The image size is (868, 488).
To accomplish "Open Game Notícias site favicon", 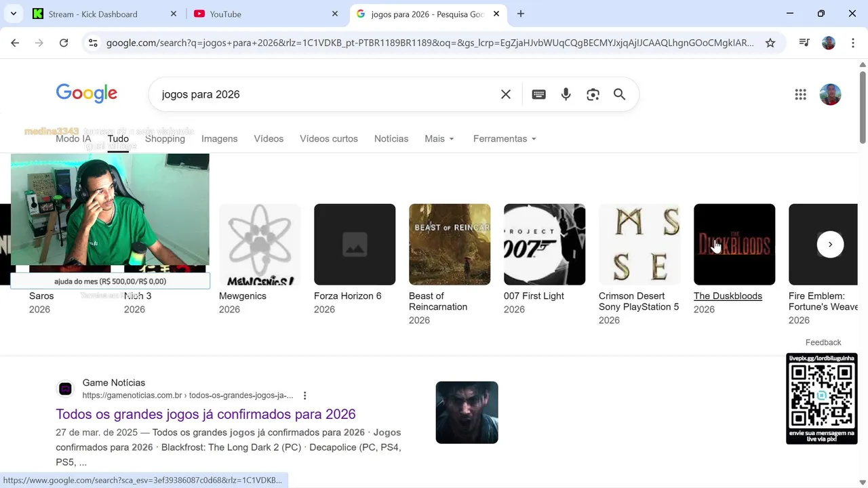I will point(65,388).
